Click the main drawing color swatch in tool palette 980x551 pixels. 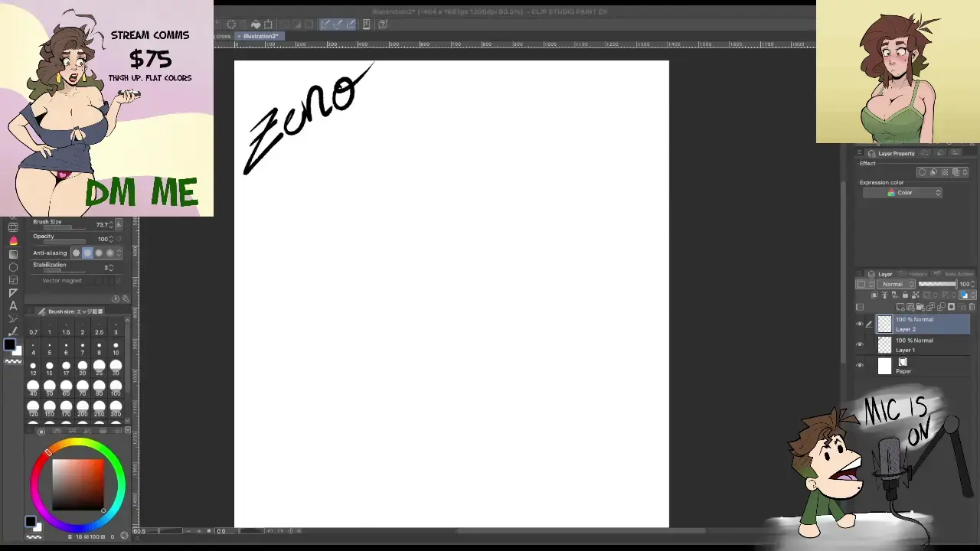click(9, 344)
